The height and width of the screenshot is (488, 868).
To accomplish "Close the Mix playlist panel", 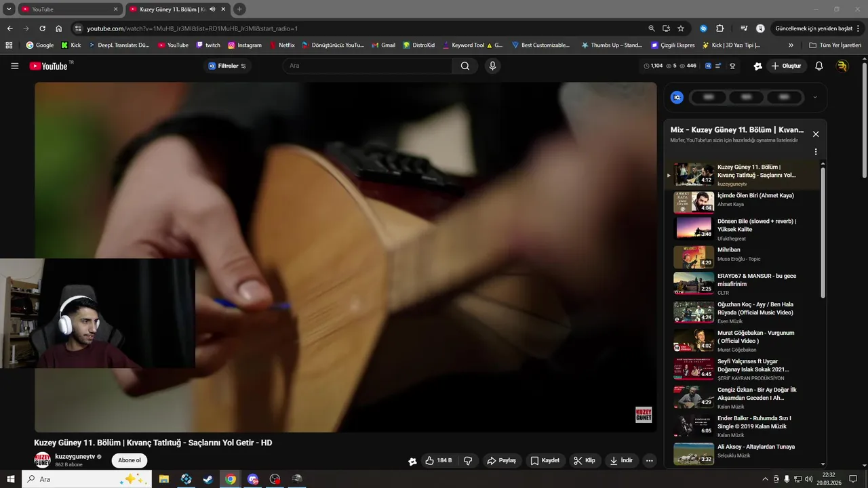I will (x=816, y=134).
